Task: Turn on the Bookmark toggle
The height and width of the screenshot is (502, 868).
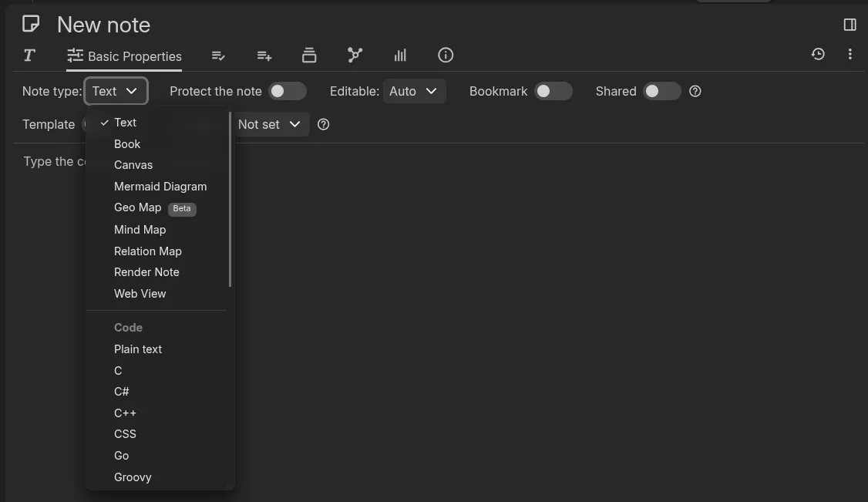Action: [x=553, y=91]
